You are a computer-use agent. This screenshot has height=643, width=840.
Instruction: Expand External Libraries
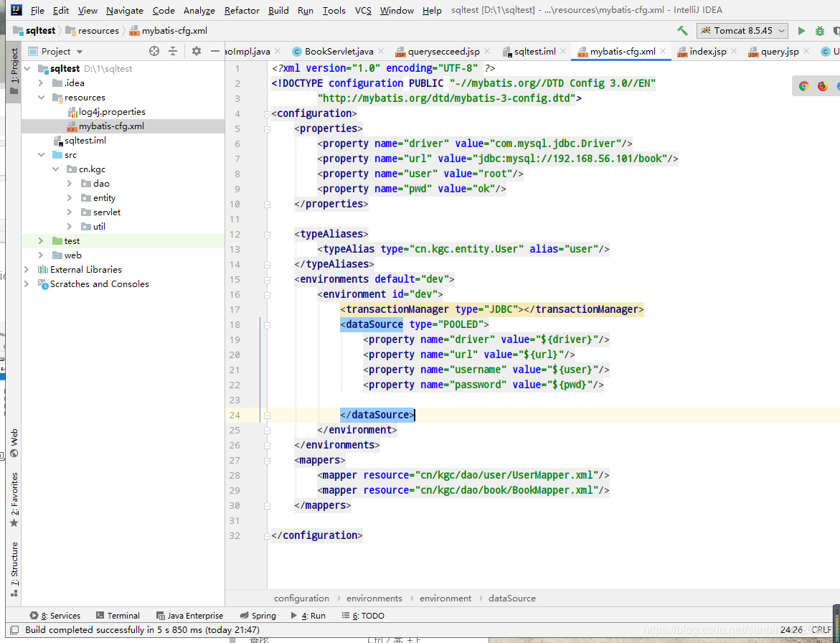coord(27,270)
